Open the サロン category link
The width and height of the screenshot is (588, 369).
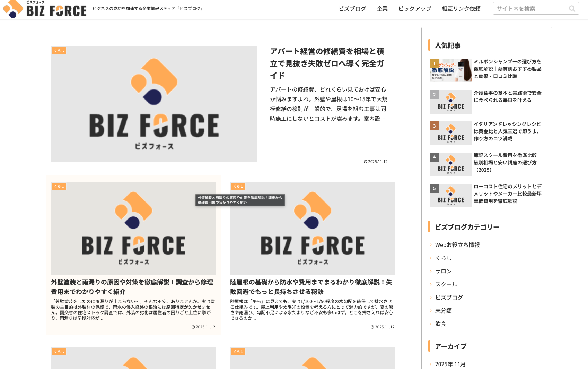pos(444,271)
